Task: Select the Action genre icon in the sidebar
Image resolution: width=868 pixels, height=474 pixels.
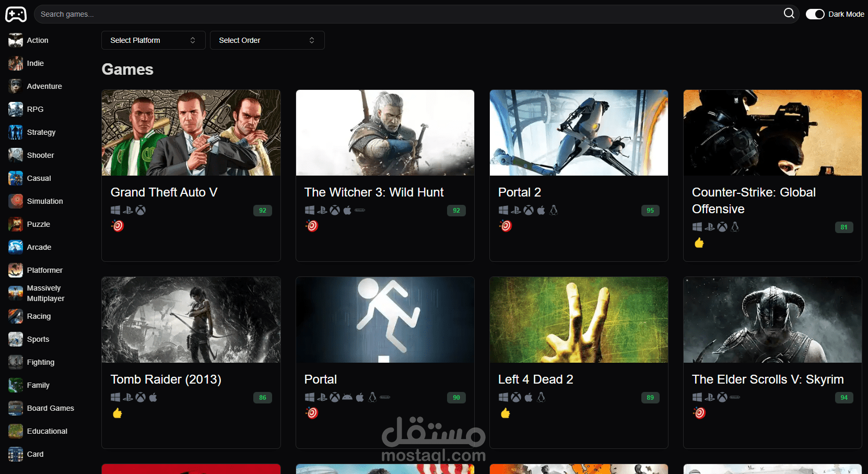Action: click(x=15, y=40)
